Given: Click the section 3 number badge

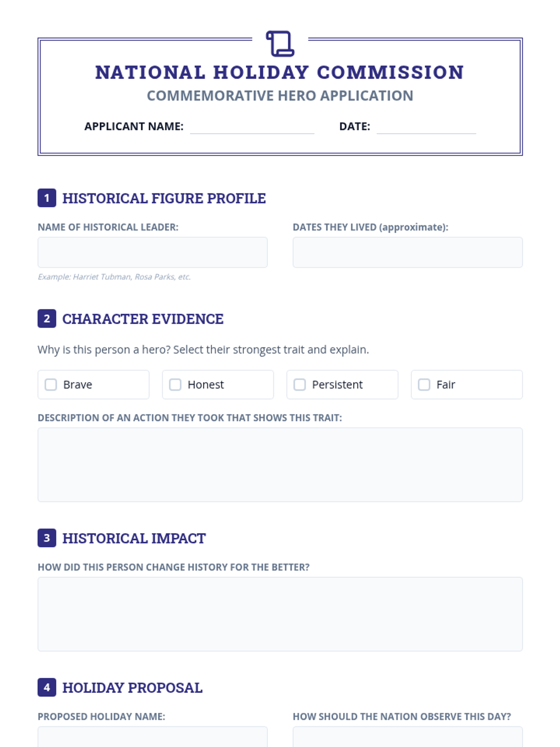Looking at the screenshot, I should coord(47,538).
